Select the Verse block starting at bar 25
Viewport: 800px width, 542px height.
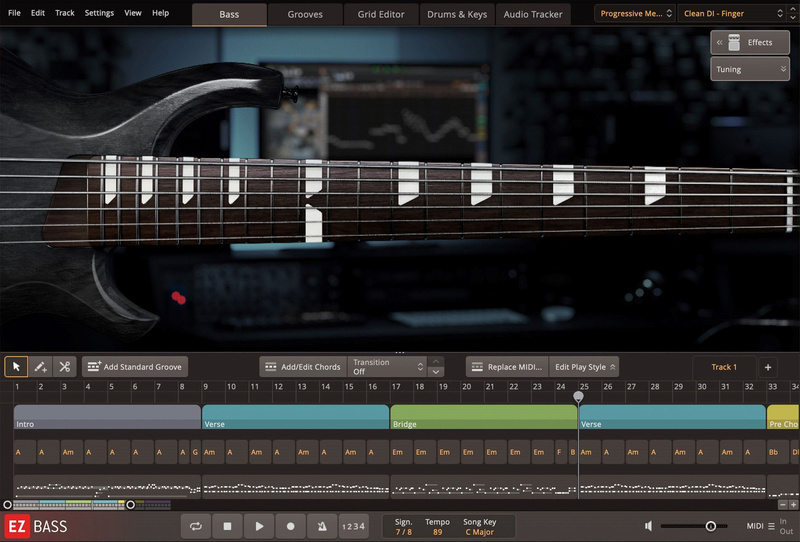[672, 417]
